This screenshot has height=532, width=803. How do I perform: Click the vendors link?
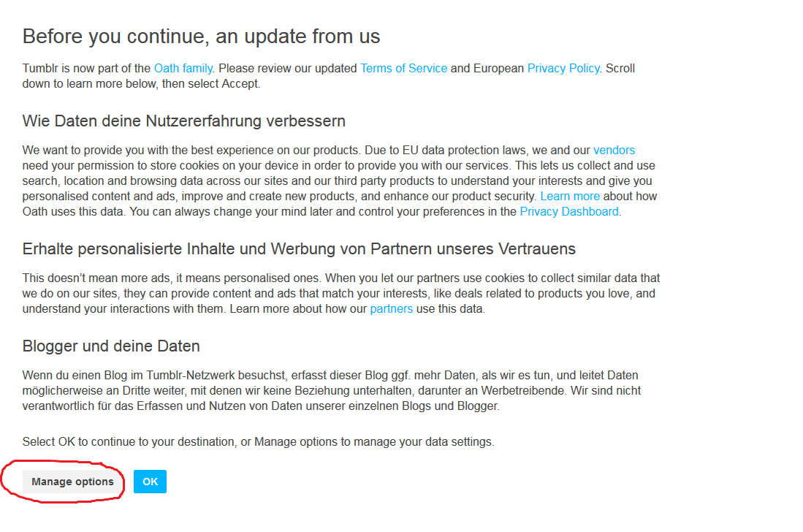(x=614, y=151)
